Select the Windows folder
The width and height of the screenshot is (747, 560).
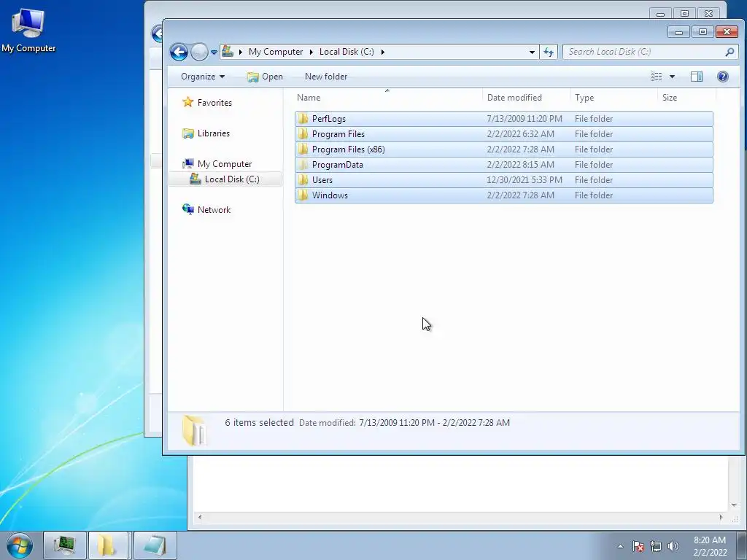pos(504,195)
